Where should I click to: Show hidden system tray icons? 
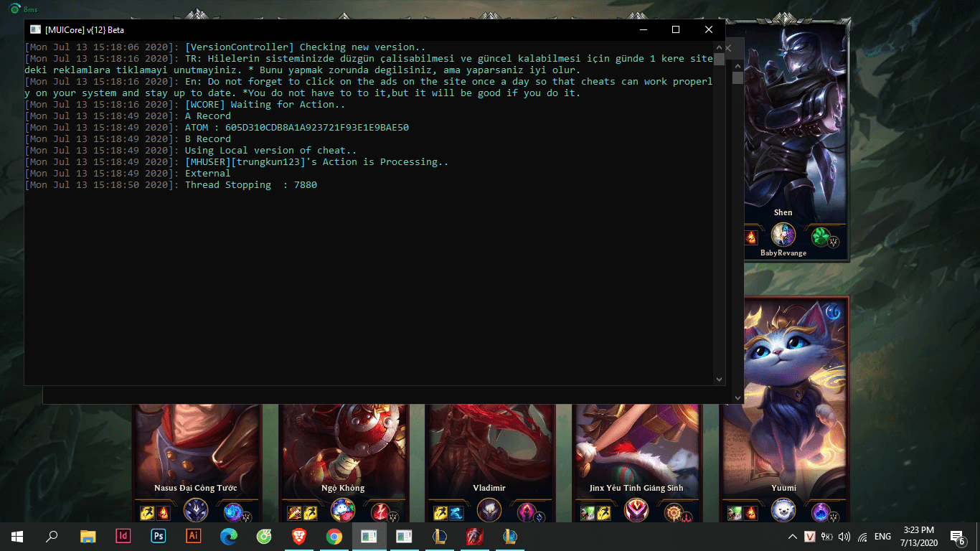[792, 536]
